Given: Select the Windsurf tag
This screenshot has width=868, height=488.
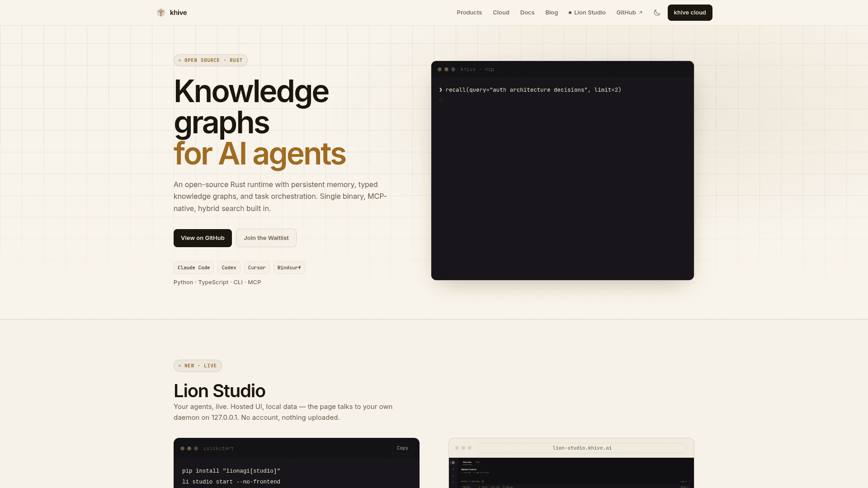Looking at the screenshot, I should [289, 268].
